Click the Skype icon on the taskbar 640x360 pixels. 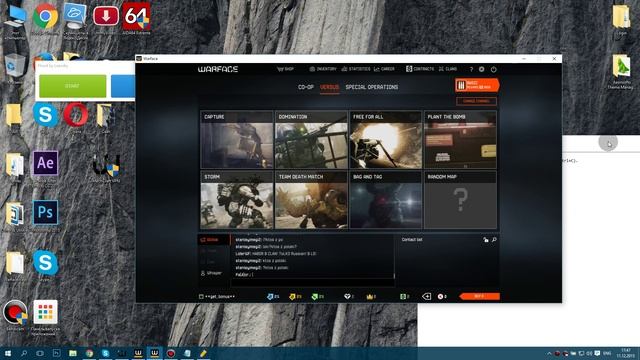click(106, 353)
